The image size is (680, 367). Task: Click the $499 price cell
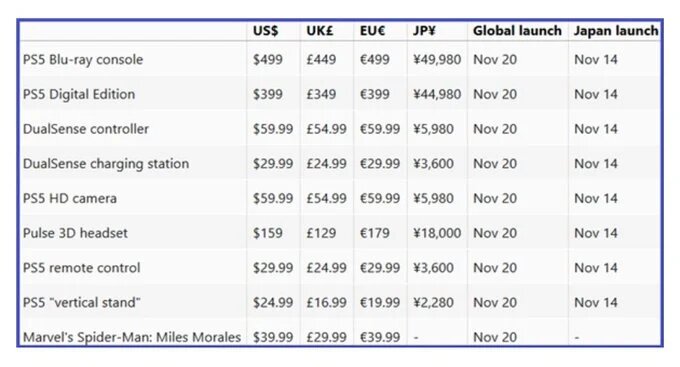coord(268,59)
